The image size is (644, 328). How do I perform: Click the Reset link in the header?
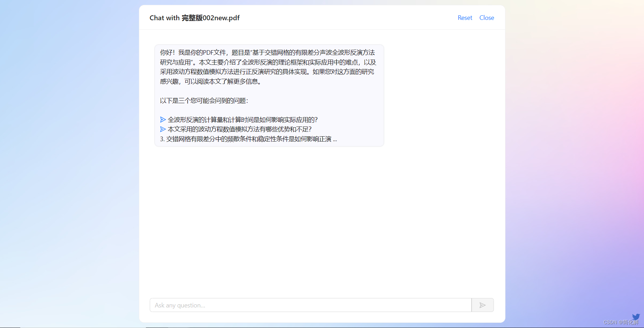[465, 18]
